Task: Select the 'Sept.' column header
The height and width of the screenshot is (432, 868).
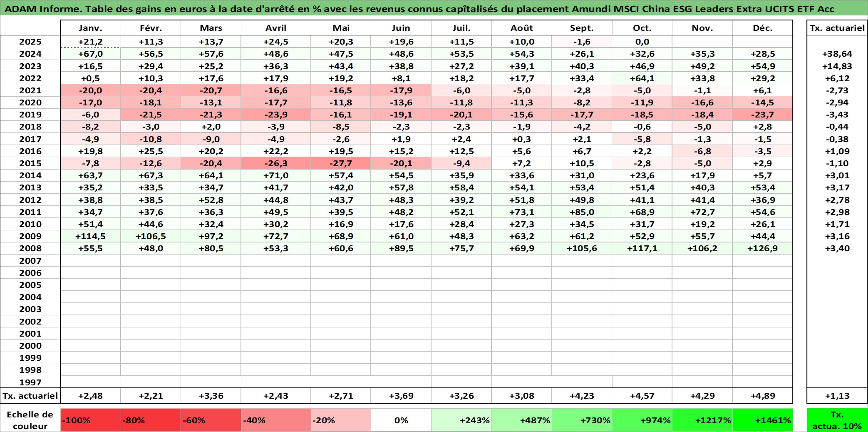Action: pyautogui.click(x=582, y=28)
